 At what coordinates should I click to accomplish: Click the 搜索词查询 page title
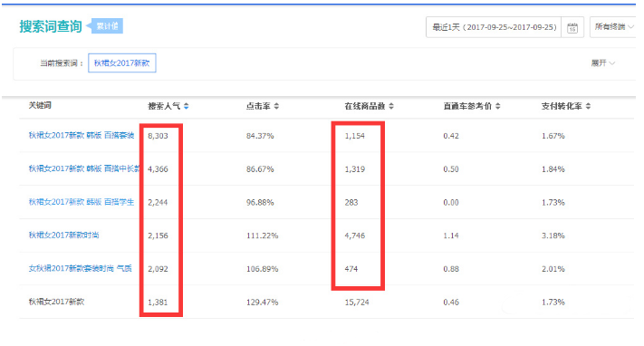click(x=51, y=26)
